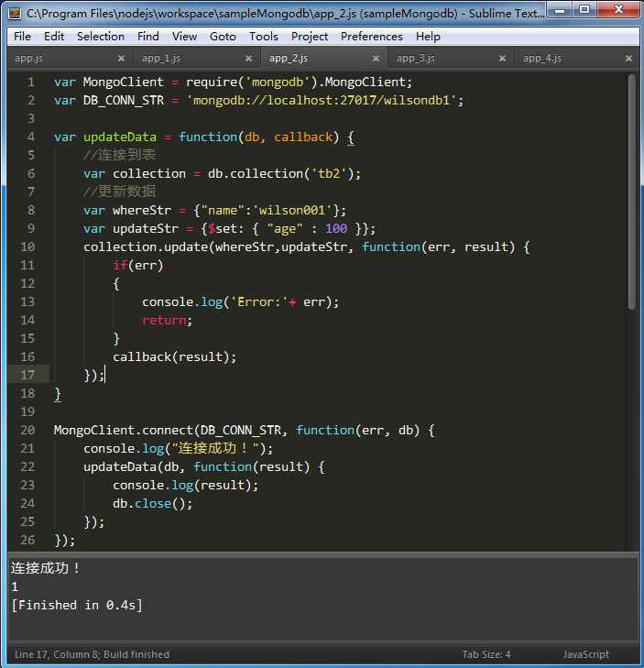Click 'callback(result);' on line 16
The width and height of the screenshot is (644, 668).
174,356
